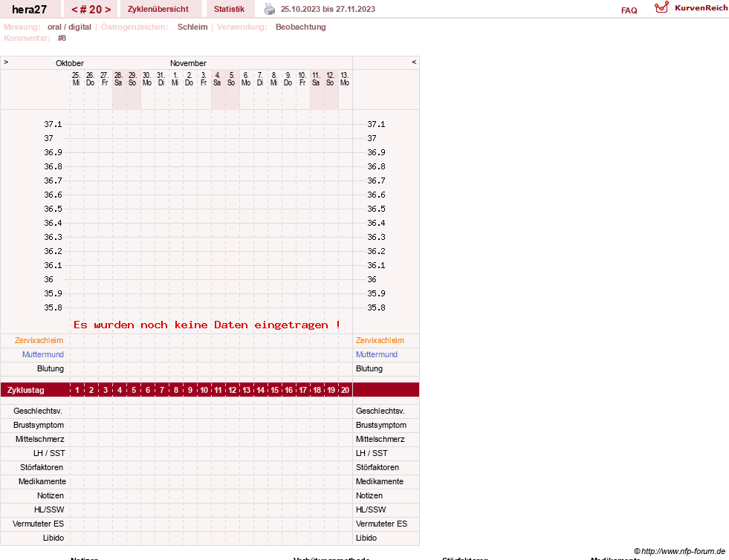The image size is (729, 560).
Task: Click the right Libido row label
Action: click(x=366, y=538)
